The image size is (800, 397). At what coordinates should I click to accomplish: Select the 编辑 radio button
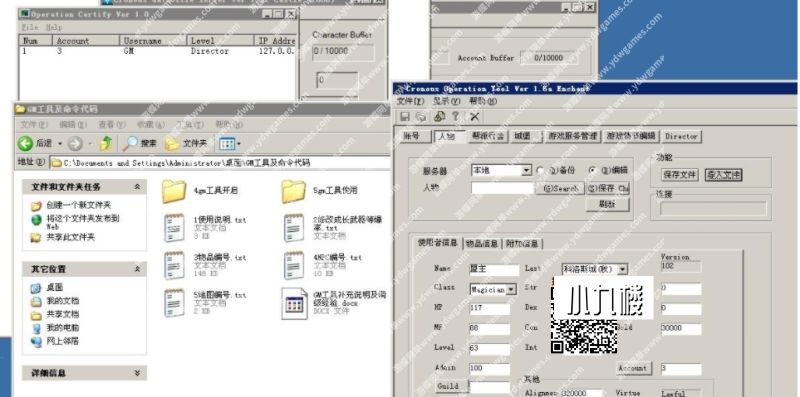coord(592,170)
